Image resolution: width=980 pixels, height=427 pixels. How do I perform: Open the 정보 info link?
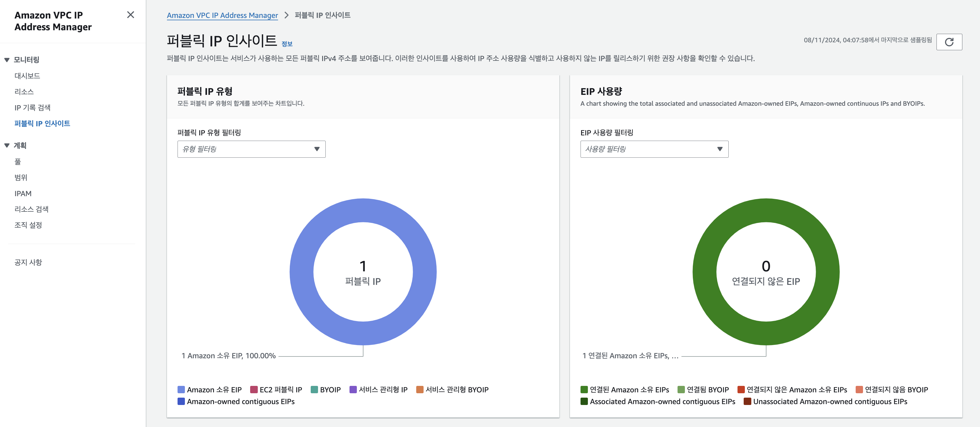point(287,44)
